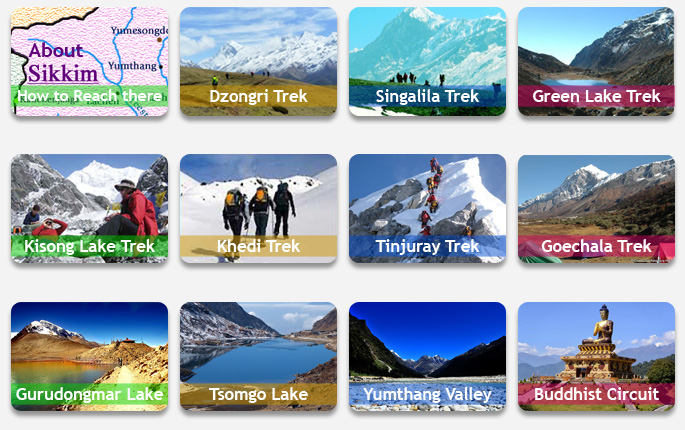Click the Tsomgo Lake caption label

point(258,394)
